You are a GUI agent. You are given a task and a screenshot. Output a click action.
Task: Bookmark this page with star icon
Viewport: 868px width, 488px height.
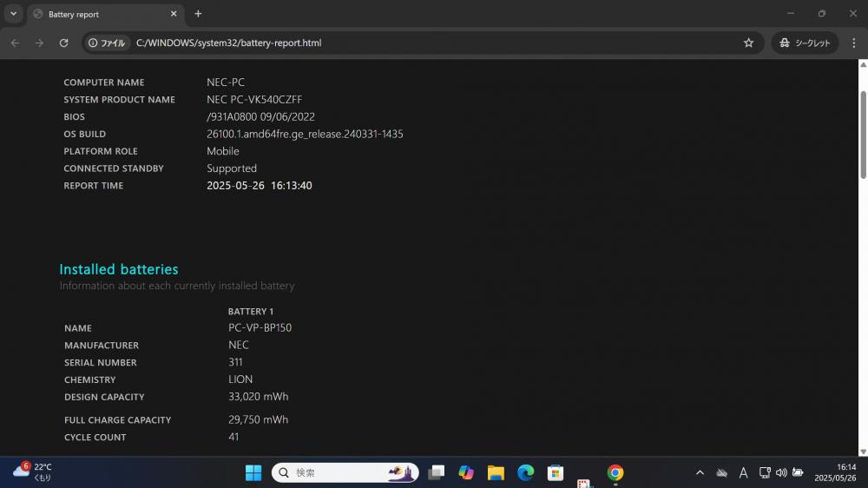(x=748, y=43)
